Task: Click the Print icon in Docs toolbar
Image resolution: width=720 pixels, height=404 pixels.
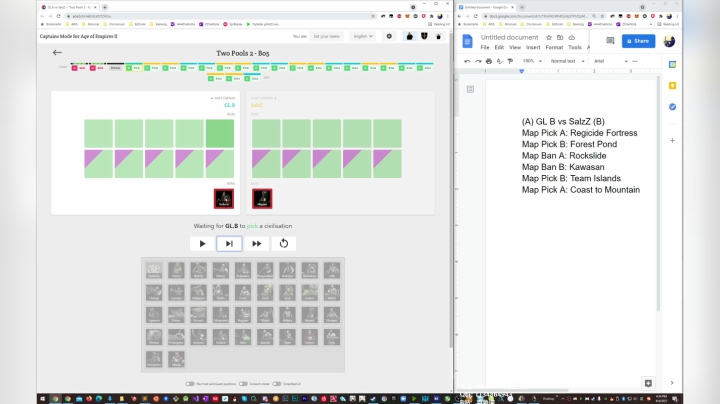Action: pos(489,61)
